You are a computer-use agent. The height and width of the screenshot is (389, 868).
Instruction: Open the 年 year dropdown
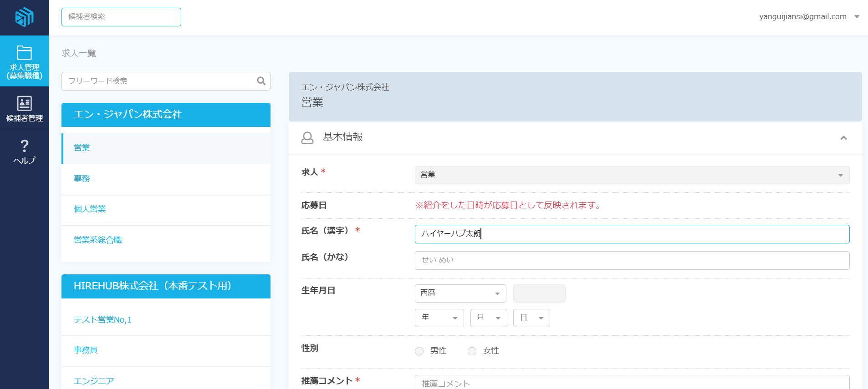(x=439, y=318)
